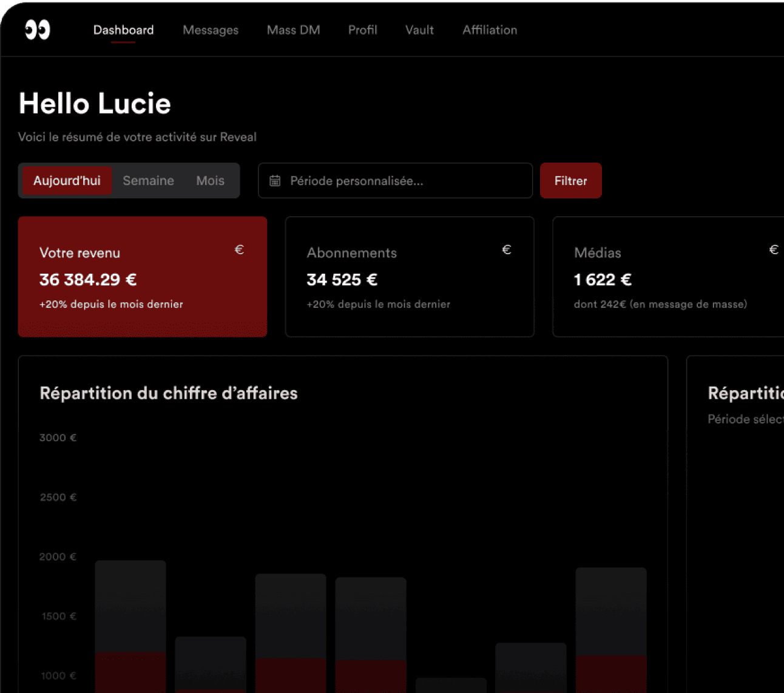Click euro icon on Votre revenu card
Image resolution: width=784 pixels, height=693 pixels.
coord(239,250)
